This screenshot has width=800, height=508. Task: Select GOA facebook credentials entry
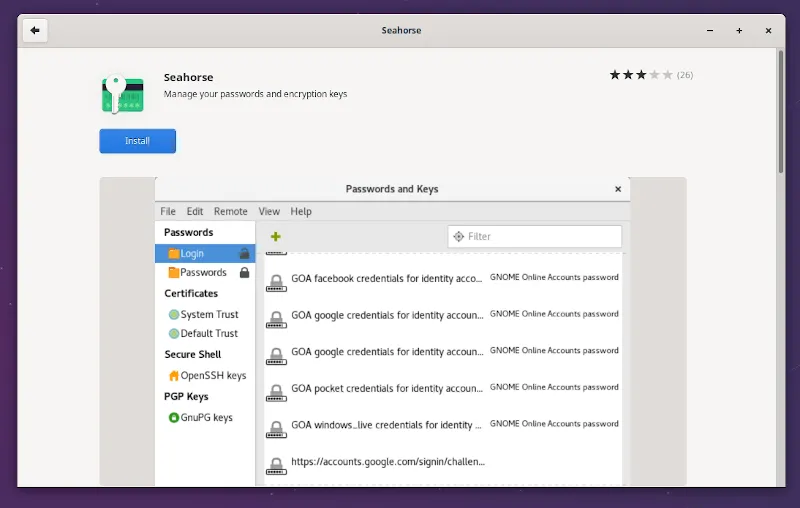[x=387, y=279]
